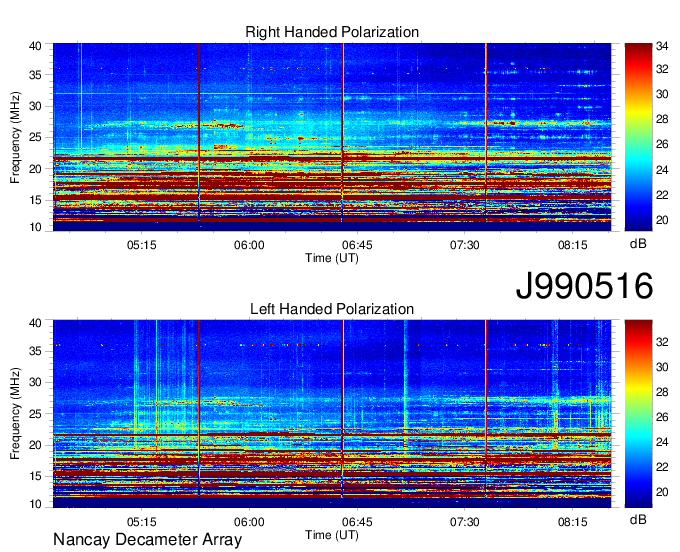Viewport: 680px width, 552px height.
Task: Click the 25 frequency tick on top plot
Action: pos(35,138)
